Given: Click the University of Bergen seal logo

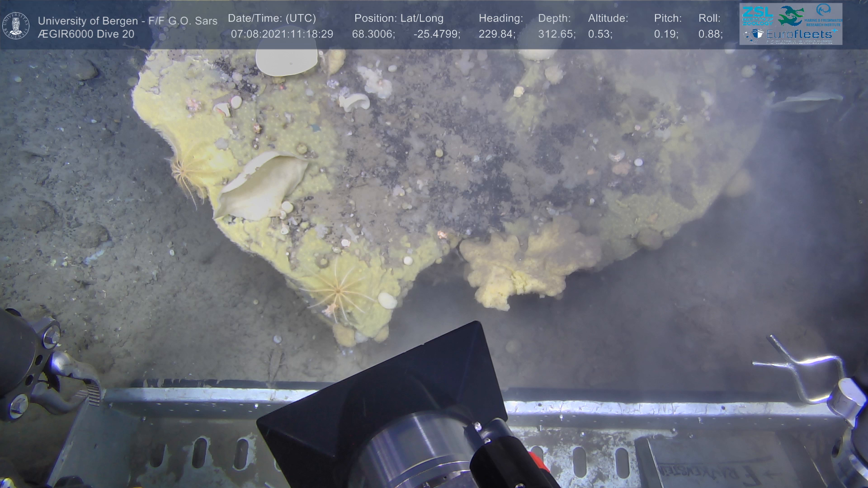Looking at the screenshot, I should click(x=16, y=26).
